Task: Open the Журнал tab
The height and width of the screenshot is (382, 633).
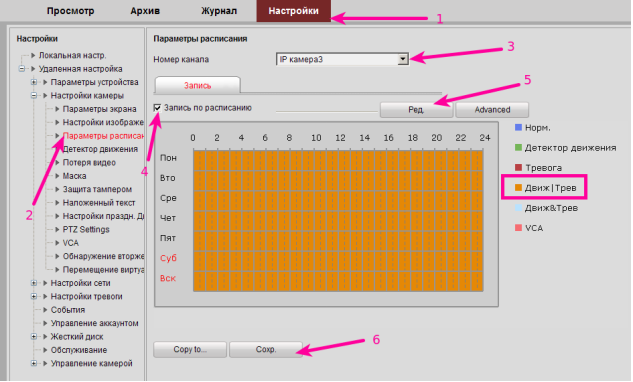Action: pos(219,11)
